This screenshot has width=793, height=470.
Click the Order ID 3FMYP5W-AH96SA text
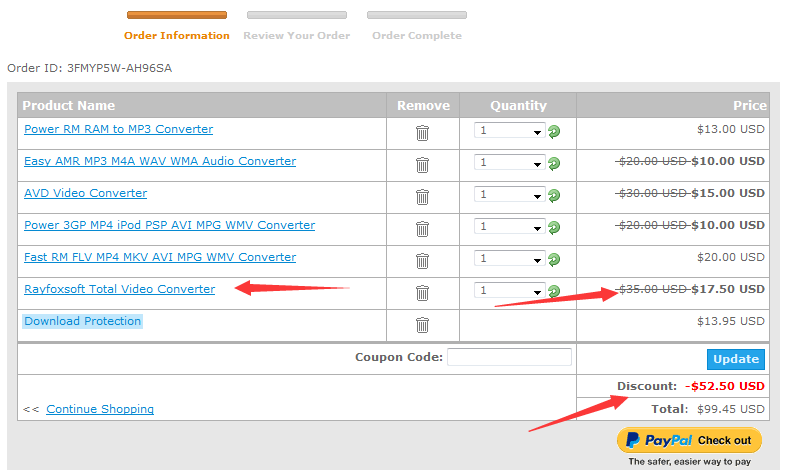tap(90, 68)
